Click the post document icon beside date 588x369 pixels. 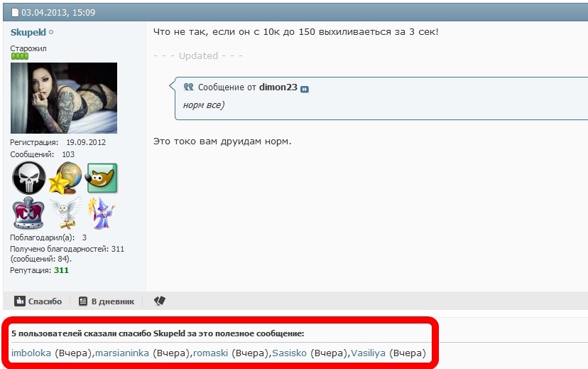[x=15, y=12]
